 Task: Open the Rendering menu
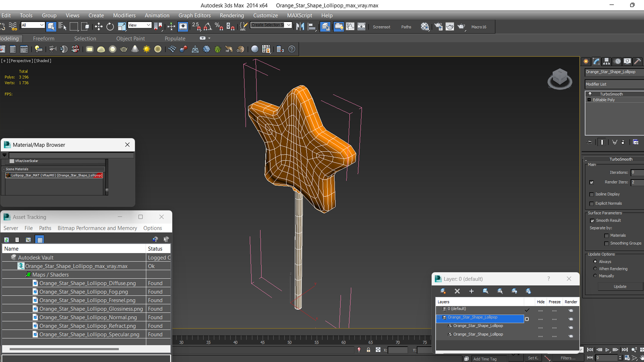(x=232, y=15)
